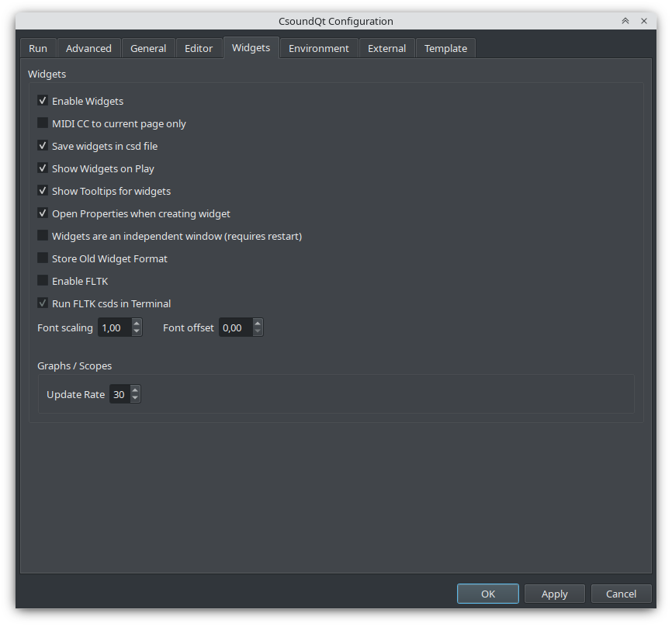This screenshot has height=627, width=672.
Task: Select the Widgets tab
Action: click(251, 47)
